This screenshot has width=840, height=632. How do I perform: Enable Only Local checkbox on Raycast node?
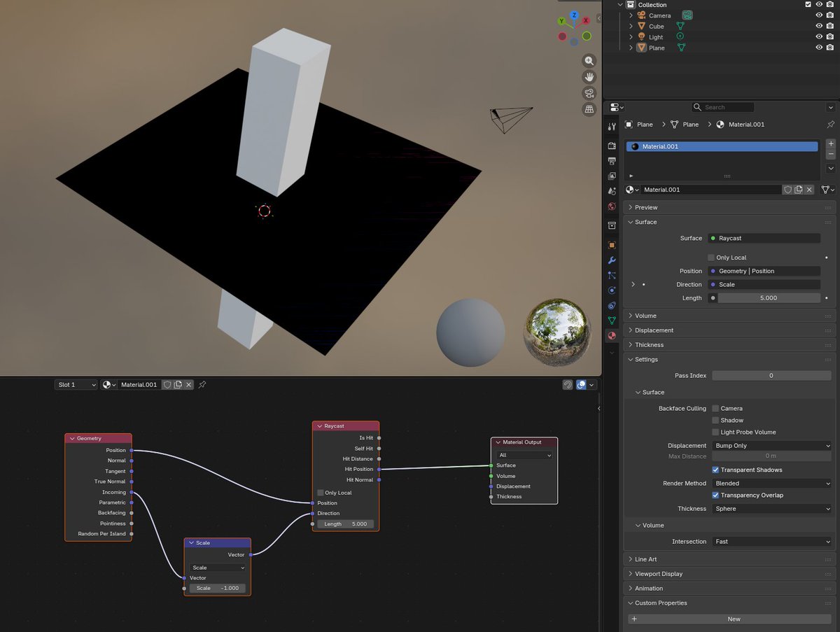coord(321,493)
